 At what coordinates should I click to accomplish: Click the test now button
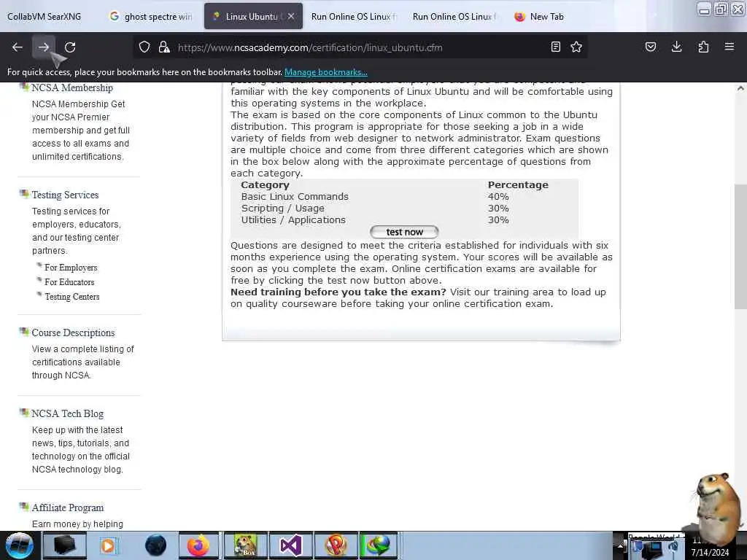tap(404, 232)
